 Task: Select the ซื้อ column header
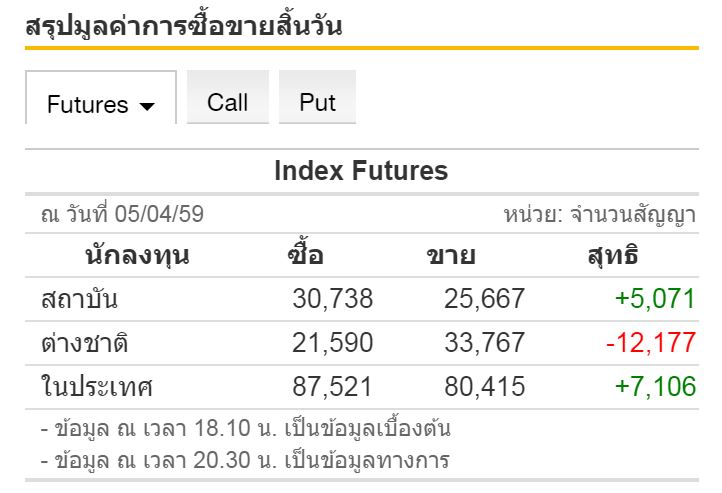pyautogui.click(x=304, y=256)
